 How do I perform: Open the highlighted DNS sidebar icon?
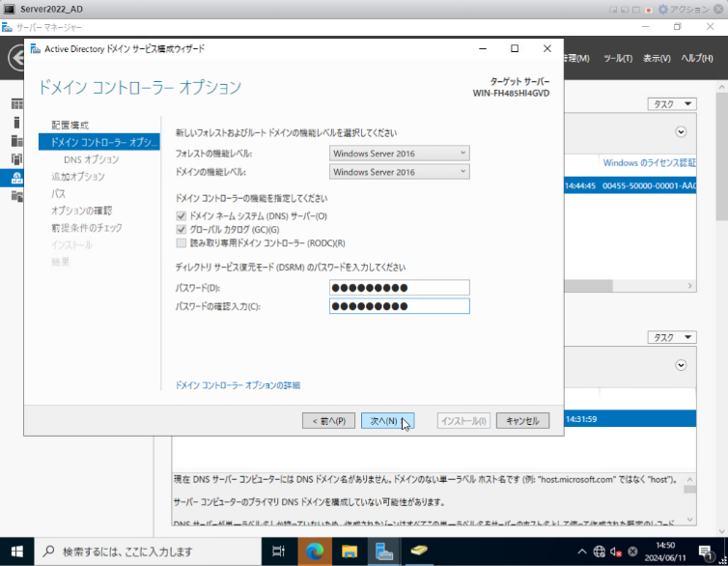(16, 178)
